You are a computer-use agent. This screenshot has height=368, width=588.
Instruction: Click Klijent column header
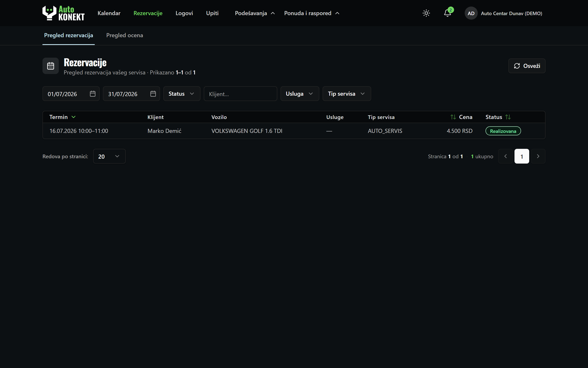(x=156, y=117)
